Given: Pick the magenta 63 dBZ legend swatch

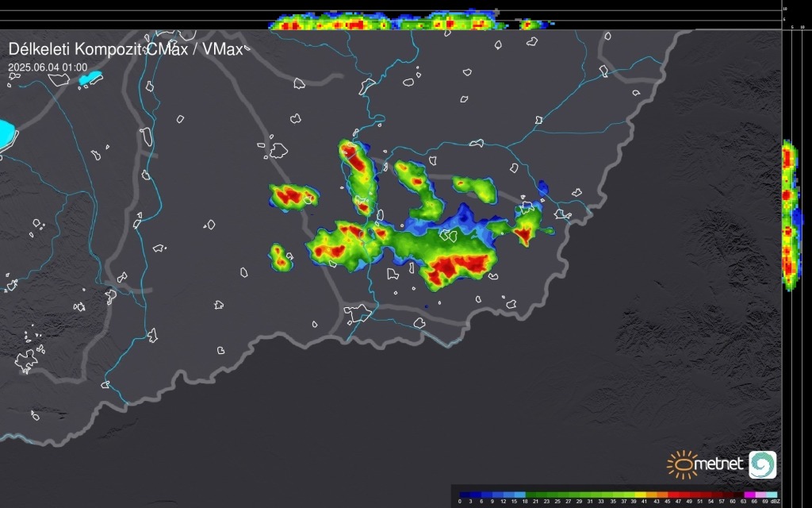Looking at the screenshot, I should point(749,495).
